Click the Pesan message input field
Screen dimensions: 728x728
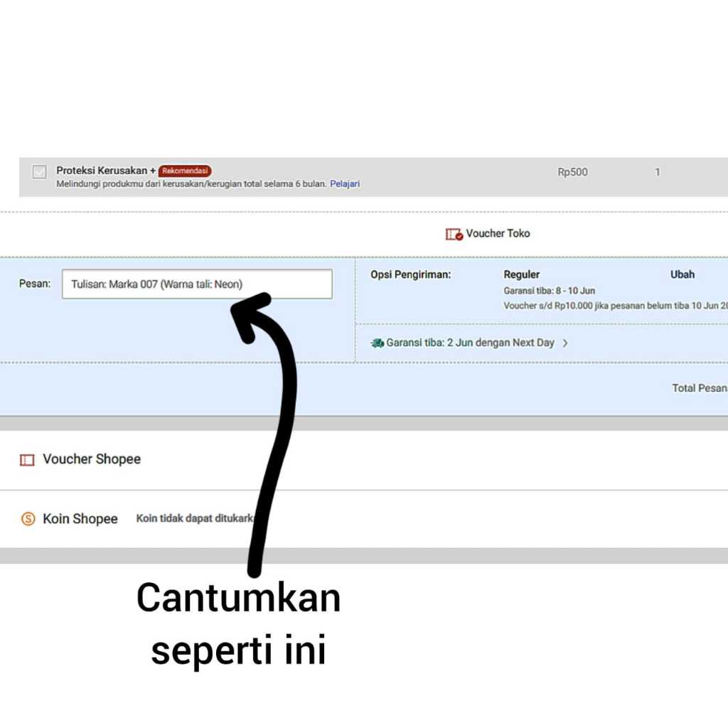[x=197, y=284]
